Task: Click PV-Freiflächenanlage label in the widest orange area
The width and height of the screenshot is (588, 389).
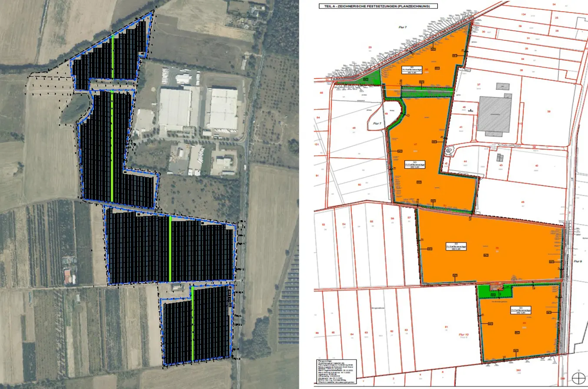Action: (456, 246)
